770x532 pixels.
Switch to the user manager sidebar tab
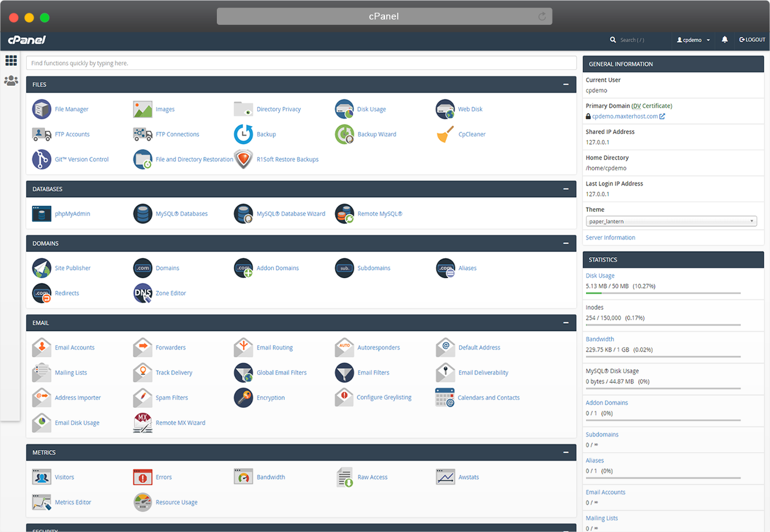pos(11,80)
